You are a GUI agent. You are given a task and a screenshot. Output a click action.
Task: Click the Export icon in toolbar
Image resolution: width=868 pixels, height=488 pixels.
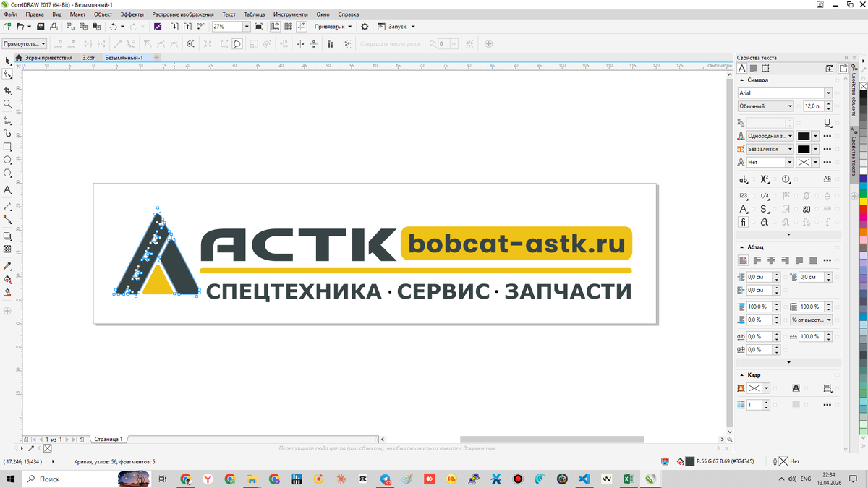[187, 27]
